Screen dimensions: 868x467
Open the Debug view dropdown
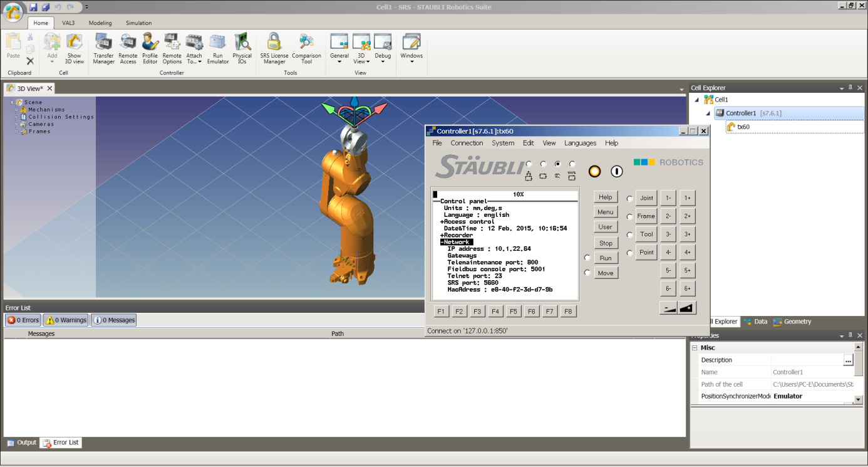[383, 49]
